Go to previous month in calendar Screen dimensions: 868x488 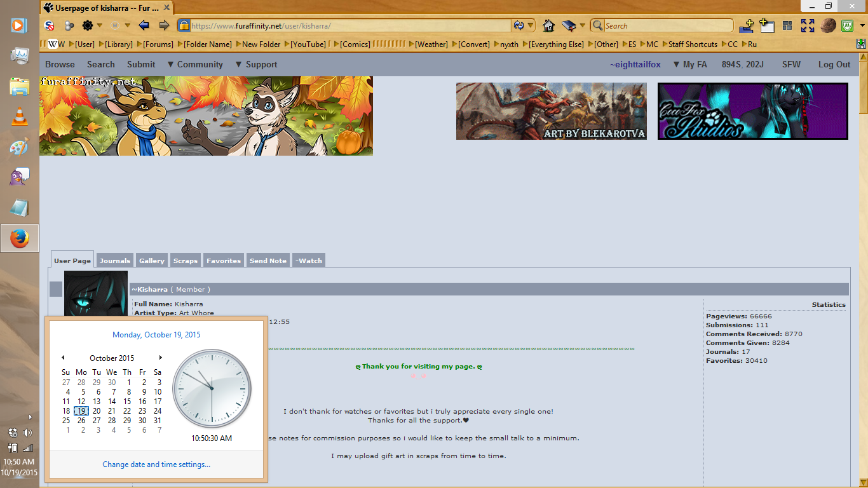63,358
